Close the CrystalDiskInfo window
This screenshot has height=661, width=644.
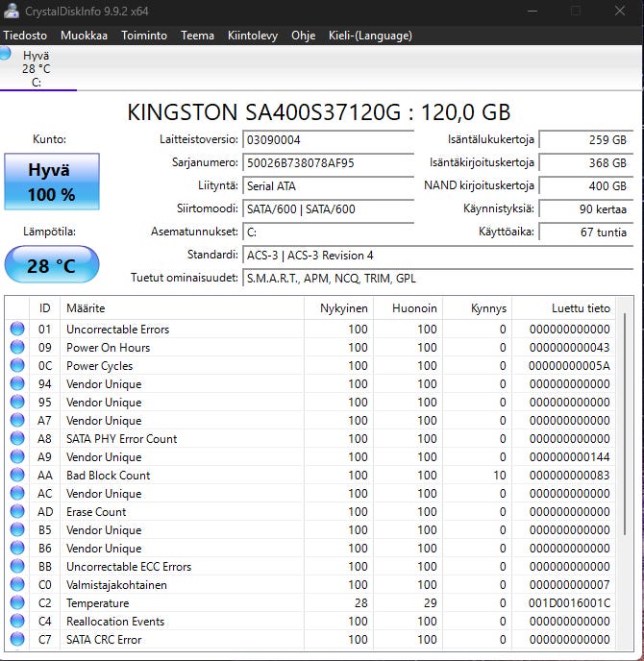click(x=620, y=11)
